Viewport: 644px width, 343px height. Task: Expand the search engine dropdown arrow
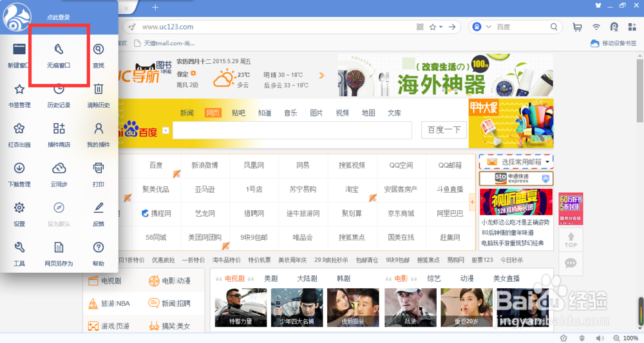[488, 26]
